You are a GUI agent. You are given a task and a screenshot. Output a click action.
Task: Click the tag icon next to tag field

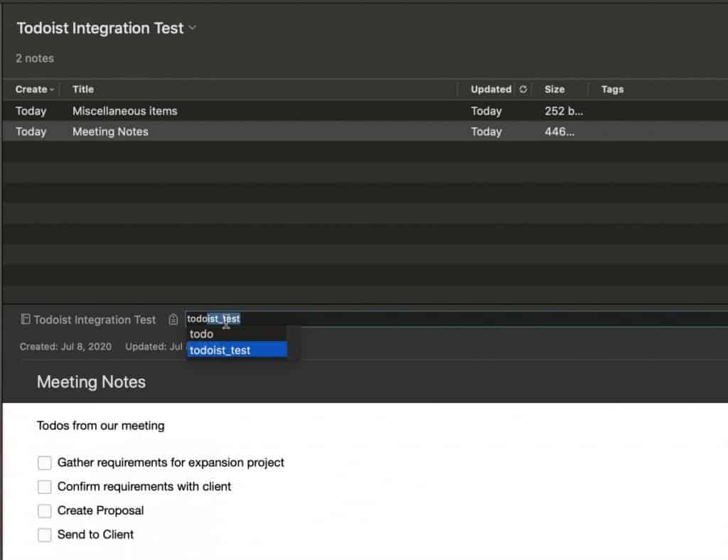pyautogui.click(x=173, y=319)
